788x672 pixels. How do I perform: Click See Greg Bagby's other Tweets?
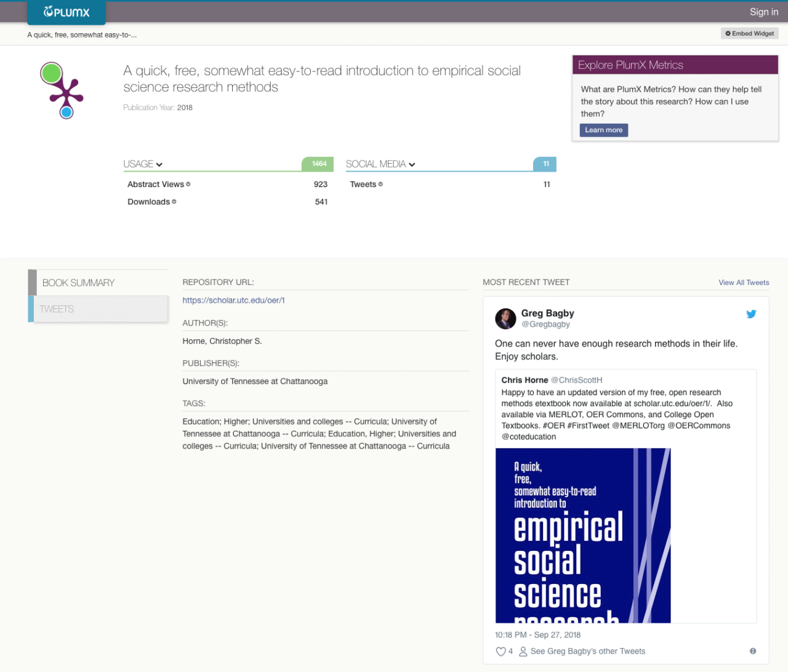tap(587, 651)
